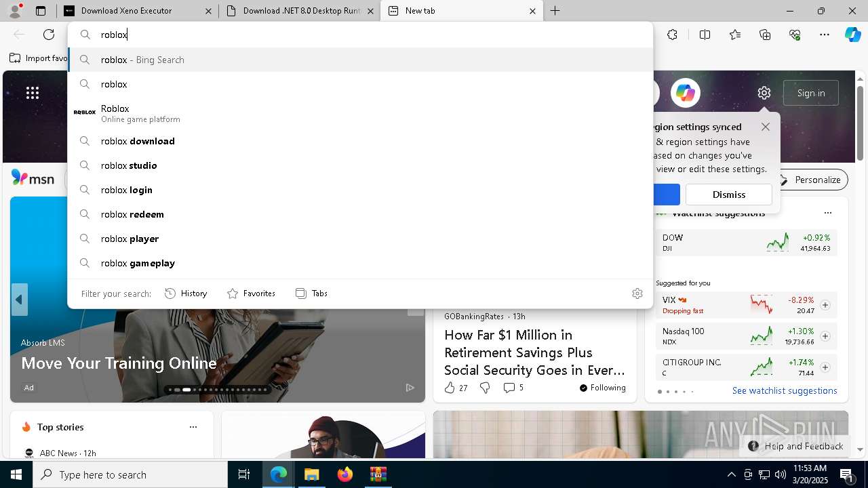The width and height of the screenshot is (868, 488).
Task: Close the New tab tab
Action: pos(532,11)
